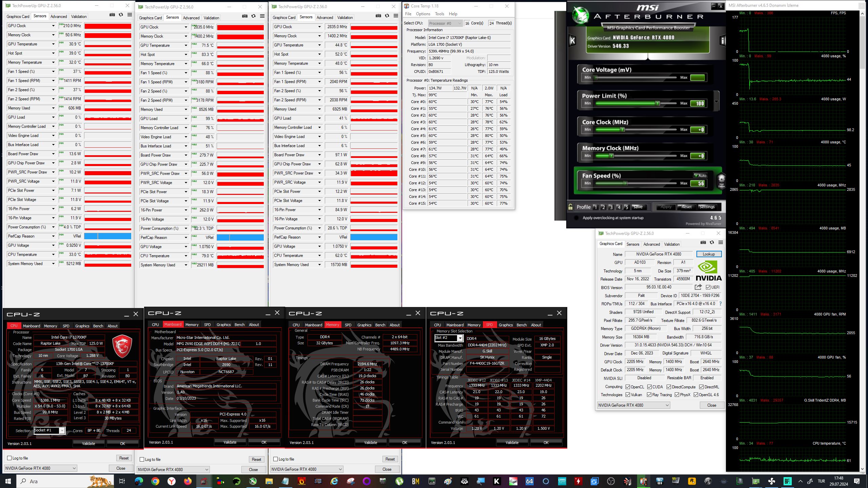The width and height of the screenshot is (868, 488).
Task: Click camera icon in GPU-Z Graphics Card window
Action: tap(703, 242)
